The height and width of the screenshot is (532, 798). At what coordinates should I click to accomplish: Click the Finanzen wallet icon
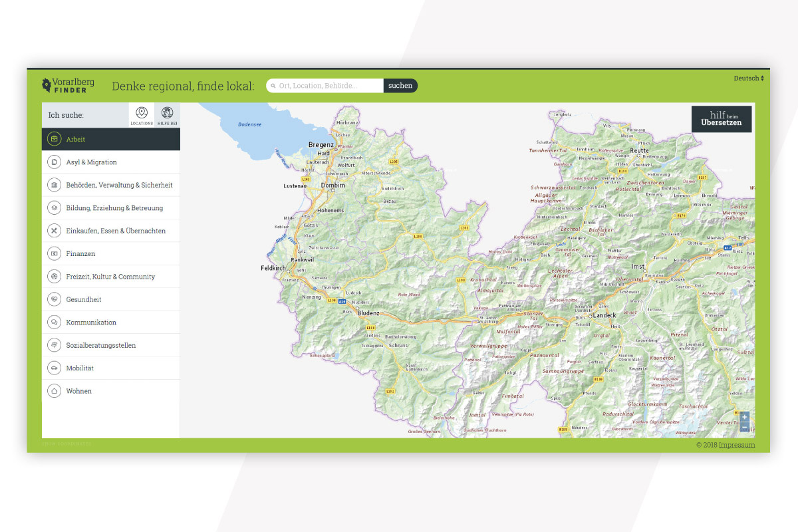(x=56, y=253)
